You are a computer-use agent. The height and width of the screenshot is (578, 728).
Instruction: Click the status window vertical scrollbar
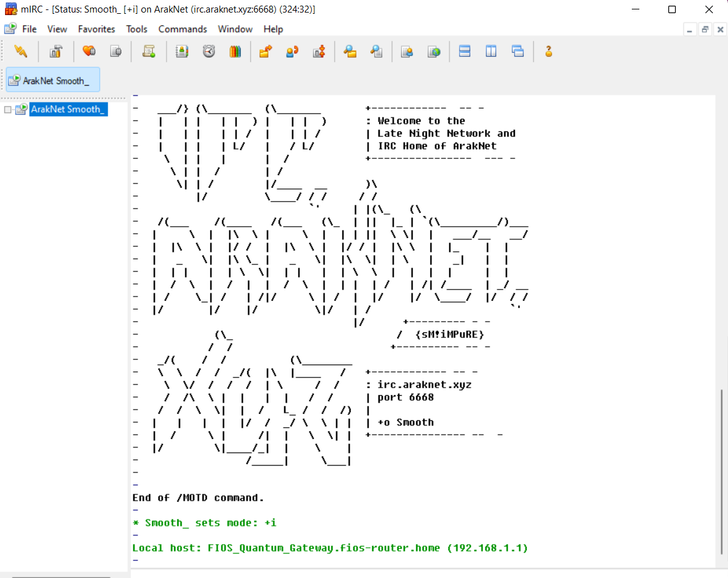tap(721, 471)
